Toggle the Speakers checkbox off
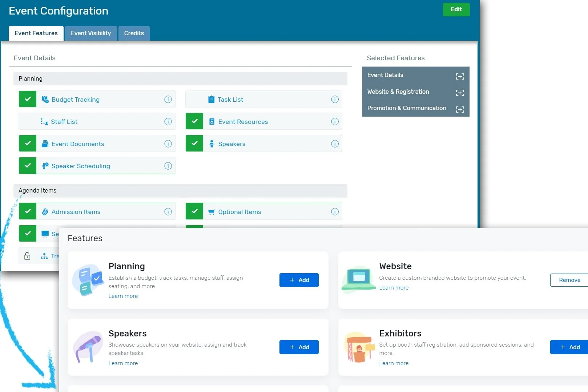 pos(194,143)
